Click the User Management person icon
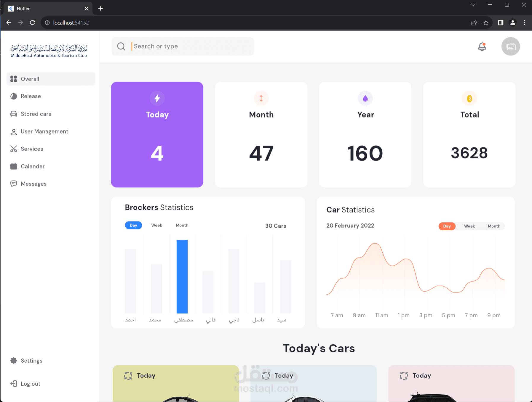The height and width of the screenshot is (402, 532). (14, 132)
